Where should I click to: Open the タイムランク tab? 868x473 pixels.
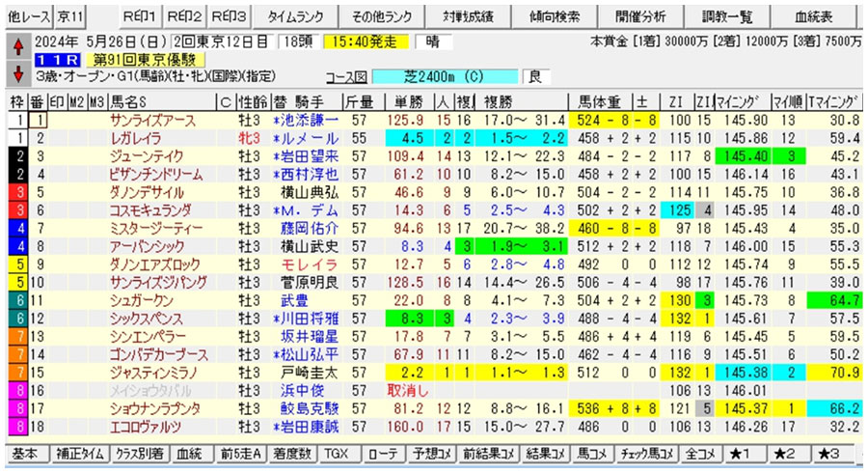[295, 16]
